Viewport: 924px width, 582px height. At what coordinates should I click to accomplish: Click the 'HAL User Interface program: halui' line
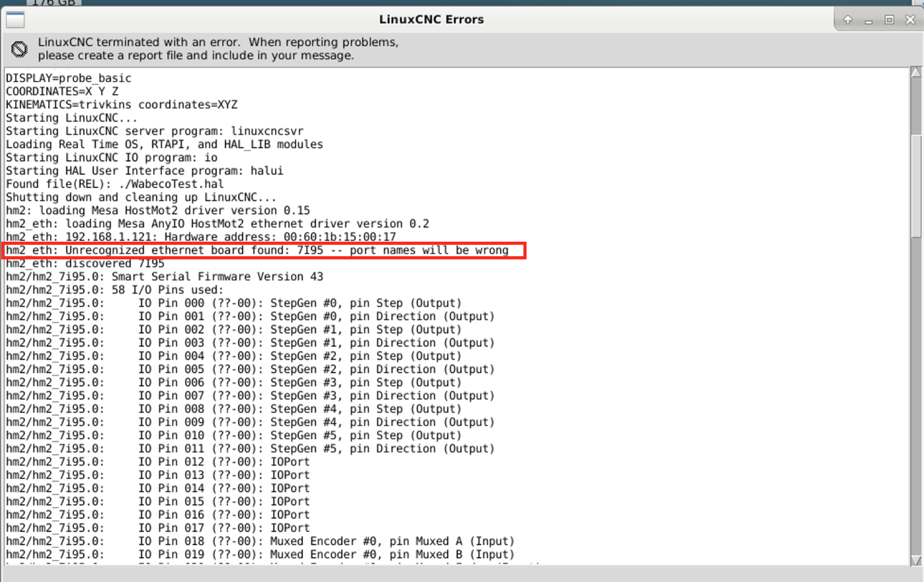(145, 171)
